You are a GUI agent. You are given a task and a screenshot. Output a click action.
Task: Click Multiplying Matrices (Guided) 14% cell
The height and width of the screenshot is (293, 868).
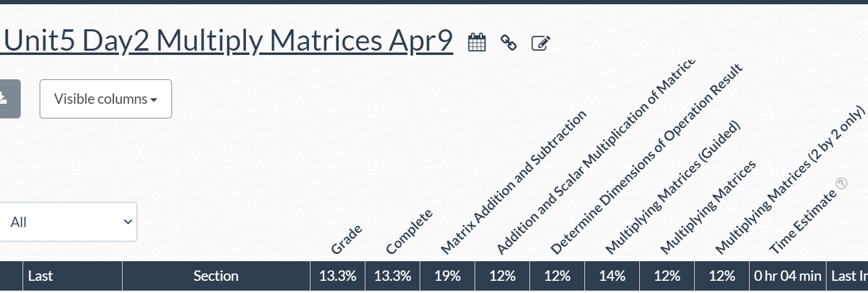(x=612, y=276)
